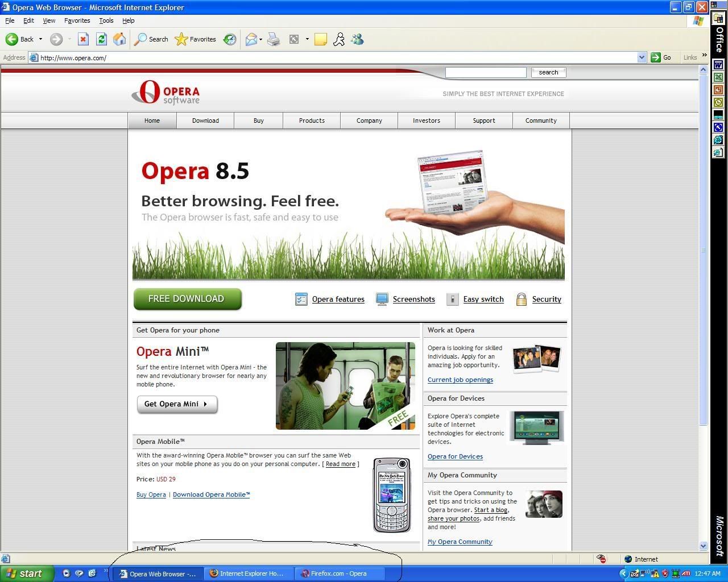The width and height of the screenshot is (728, 582).
Task: Click the green Back arrow icon
Action: [11, 39]
